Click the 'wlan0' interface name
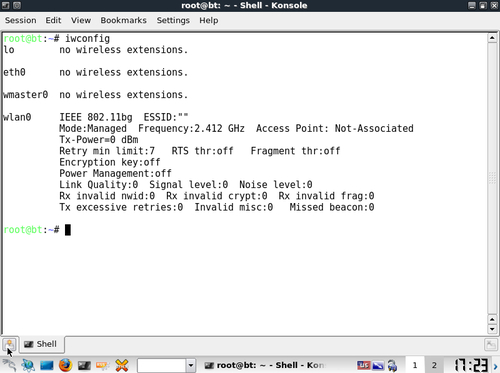Screen dimensions: 500x373 [17, 117]
